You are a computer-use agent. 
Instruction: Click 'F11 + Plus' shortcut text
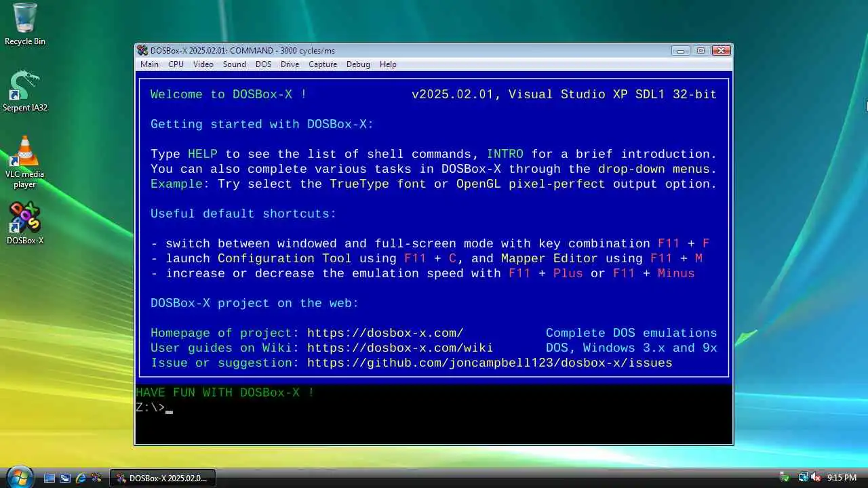[546, 273]
